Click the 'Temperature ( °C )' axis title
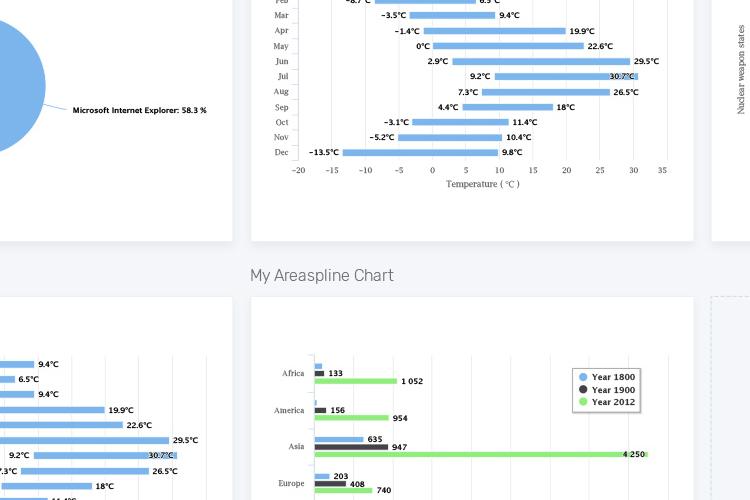 [483, 184]
